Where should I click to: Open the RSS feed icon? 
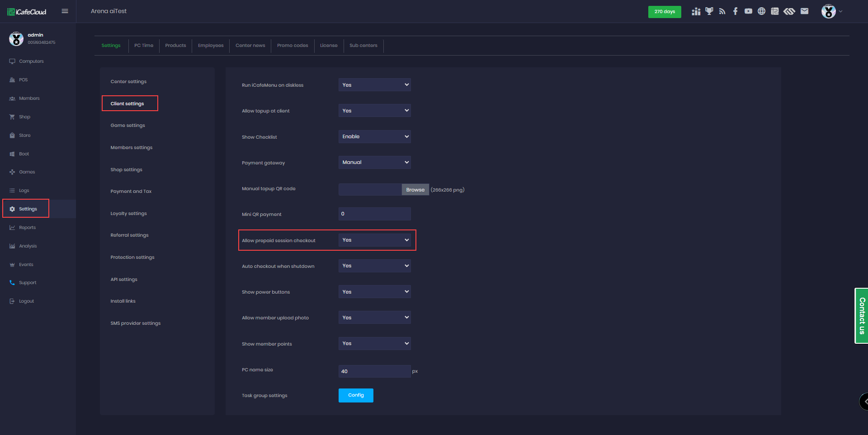tap(722, 11)
